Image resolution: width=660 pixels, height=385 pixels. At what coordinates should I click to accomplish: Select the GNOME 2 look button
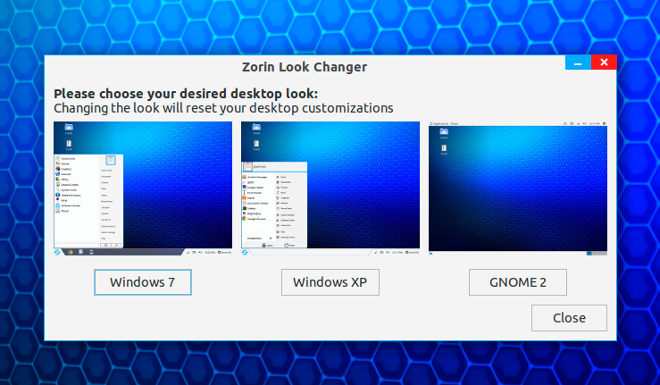518,282
